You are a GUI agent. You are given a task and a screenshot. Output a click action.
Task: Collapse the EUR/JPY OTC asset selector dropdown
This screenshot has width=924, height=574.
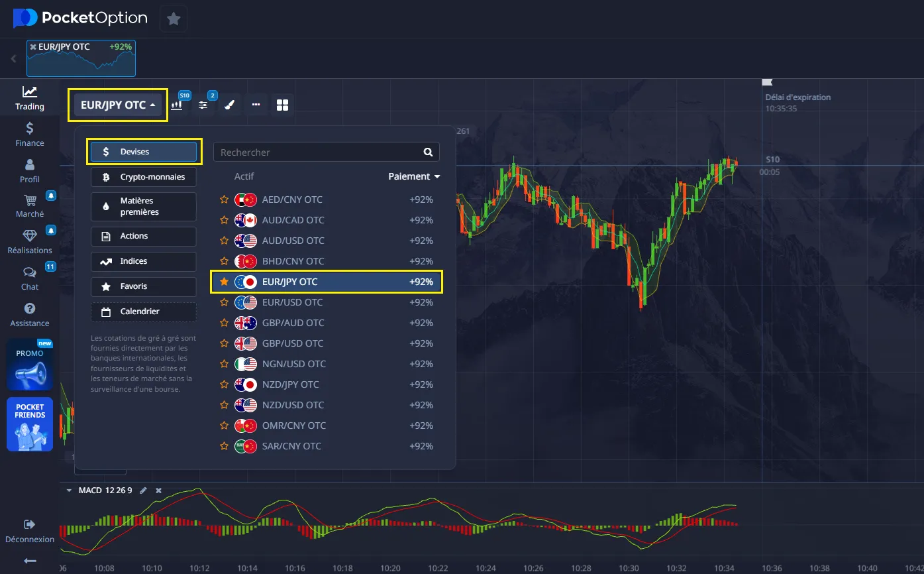click(x=118, y=105)
